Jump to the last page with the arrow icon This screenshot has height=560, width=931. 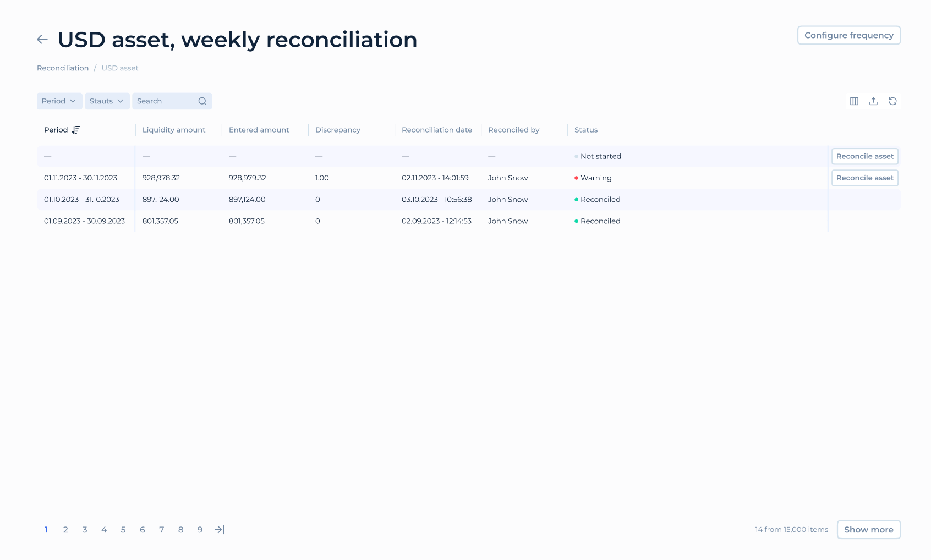coord(219,529)
